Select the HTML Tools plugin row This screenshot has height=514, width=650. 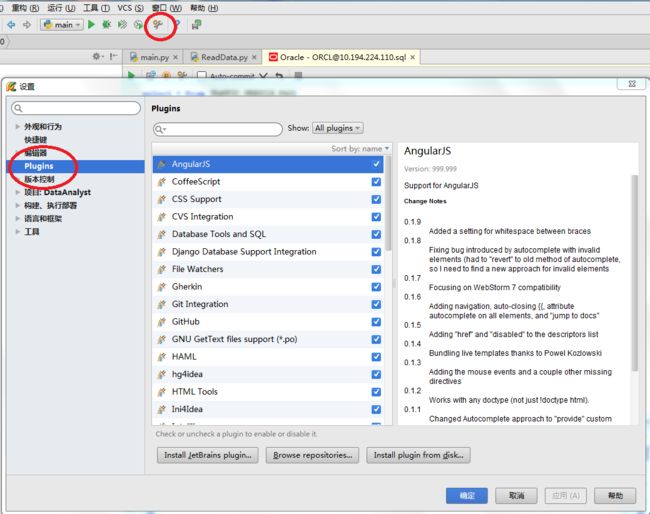(x=268, y=392)
